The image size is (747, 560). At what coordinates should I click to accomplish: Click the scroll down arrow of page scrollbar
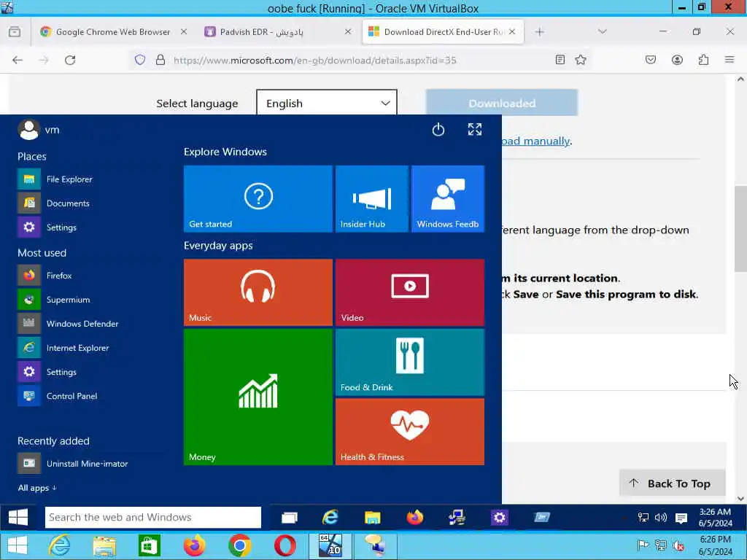pyautogui.click(x=740, y=499)
